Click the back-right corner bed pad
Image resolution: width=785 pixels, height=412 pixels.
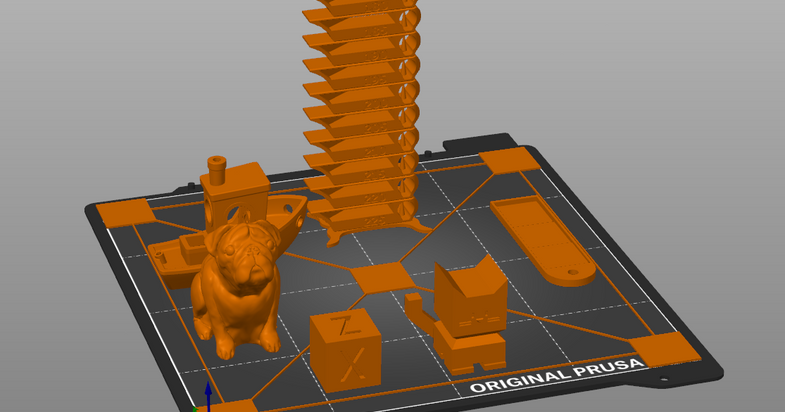(509, 161)
